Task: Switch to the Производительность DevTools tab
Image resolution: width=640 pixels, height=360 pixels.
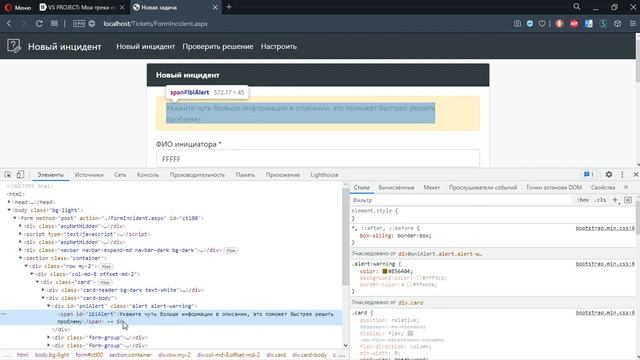Action: (x=197, y=175)
